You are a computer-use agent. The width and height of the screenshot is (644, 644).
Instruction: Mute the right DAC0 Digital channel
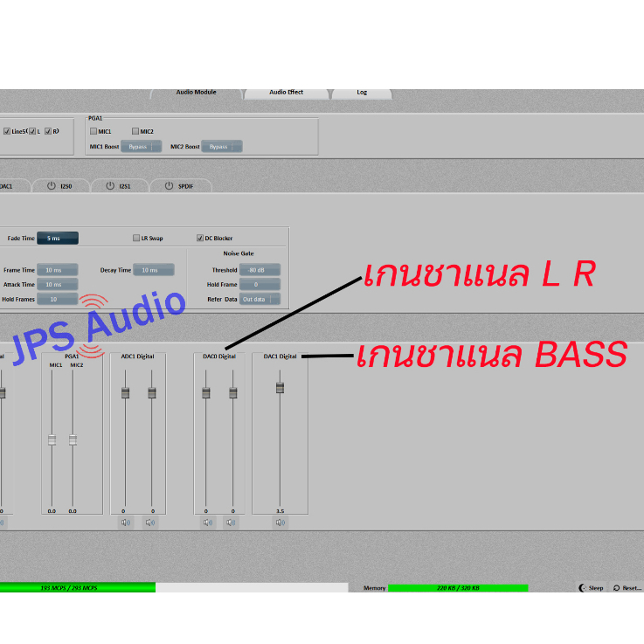(231, 523)
